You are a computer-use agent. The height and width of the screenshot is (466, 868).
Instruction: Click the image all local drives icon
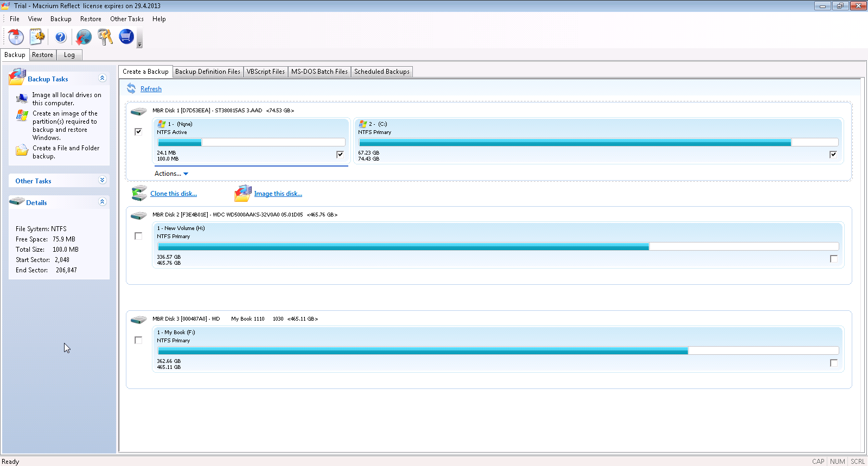click(22, 98)
